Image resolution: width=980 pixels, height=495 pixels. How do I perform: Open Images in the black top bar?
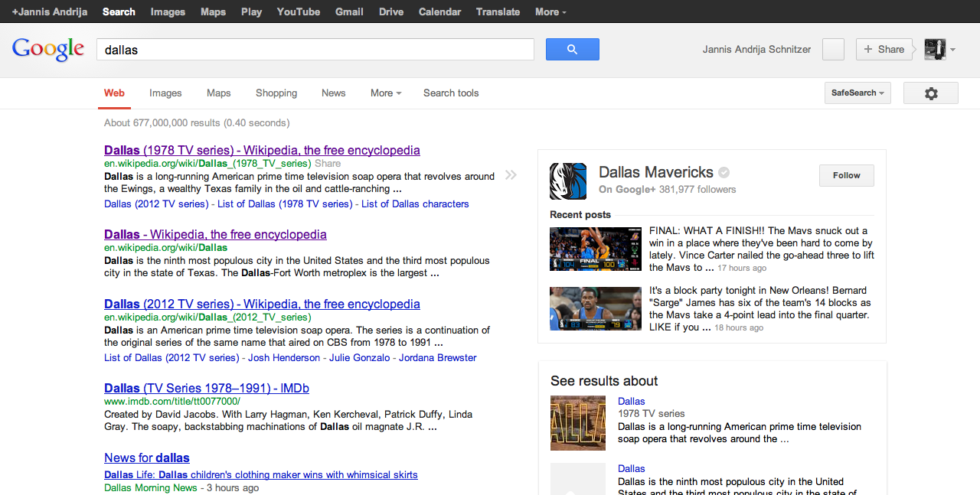[168, 11]
